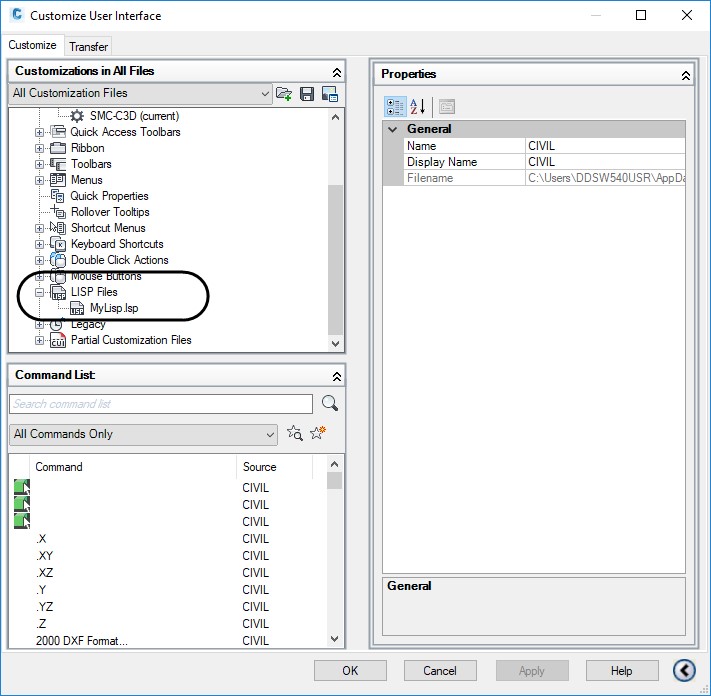
Task: Click the Property Pages icon in Properties
Action: 447,107
